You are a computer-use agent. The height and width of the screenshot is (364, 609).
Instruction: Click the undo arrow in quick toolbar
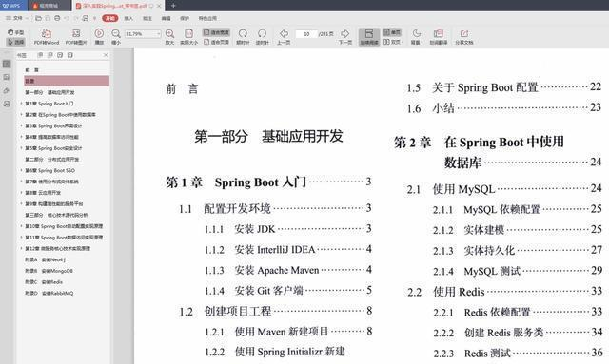pos(67,18)
